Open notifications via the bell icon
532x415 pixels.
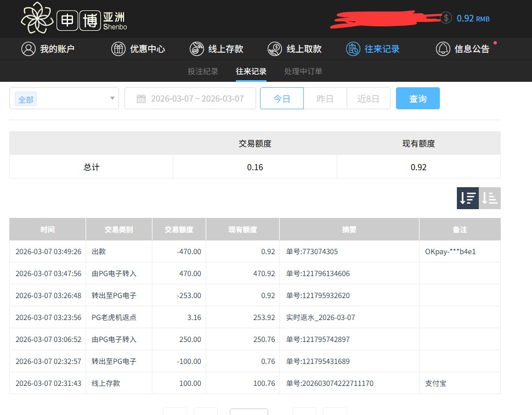(x=443, y=49)
